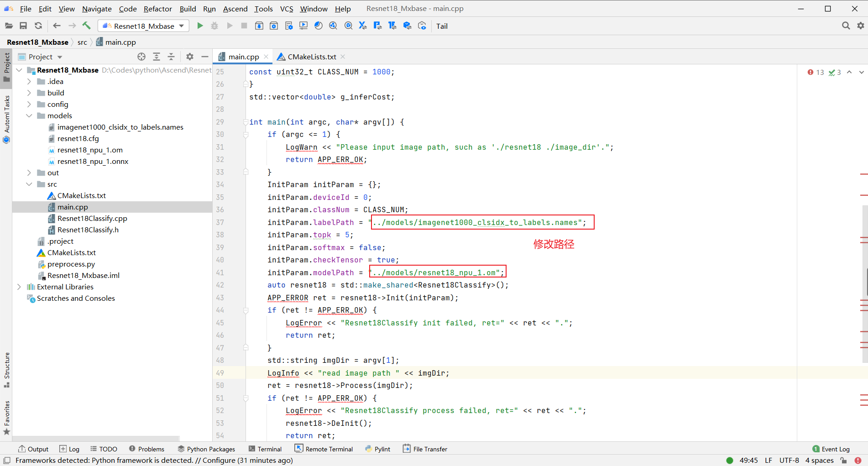868x466 pixels.
Task: Open Python Packages panel
Action: click(x=206, y=449)
